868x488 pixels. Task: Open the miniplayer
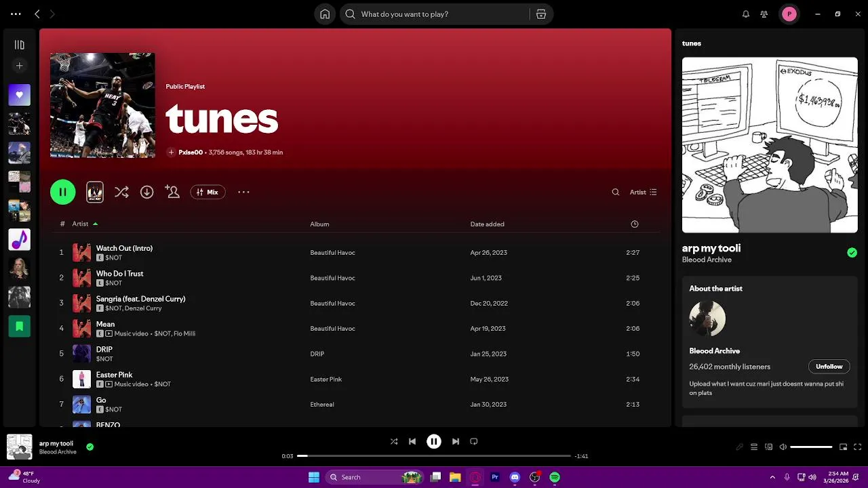pyautogui.click(x=844, y=447)
